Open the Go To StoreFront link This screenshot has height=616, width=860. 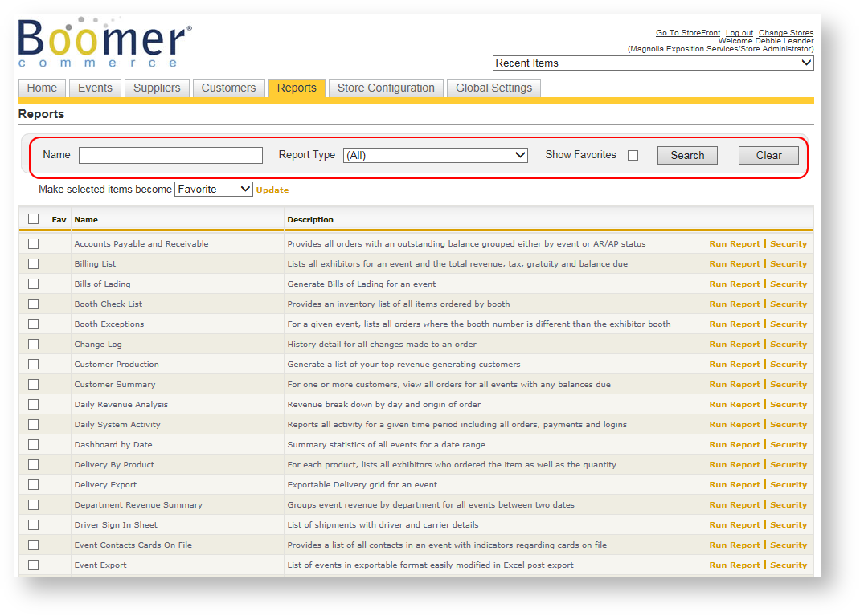point(688,32)
